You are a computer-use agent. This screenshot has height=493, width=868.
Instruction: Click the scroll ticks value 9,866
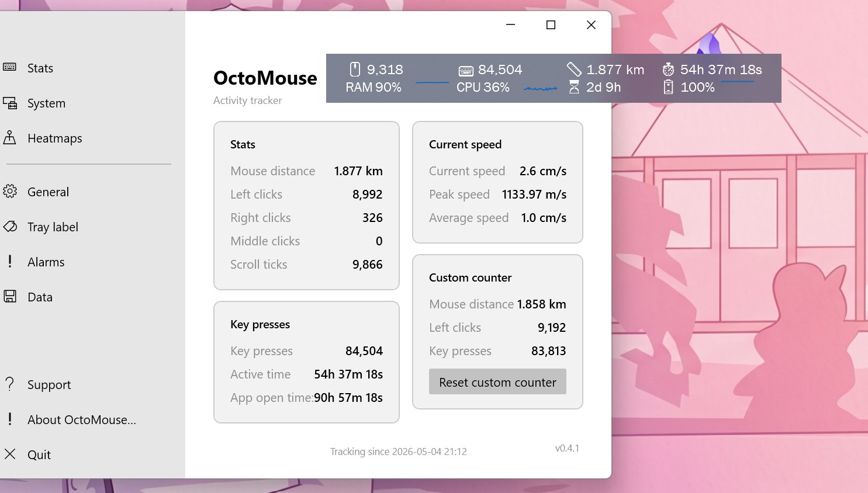pos(367,265)
